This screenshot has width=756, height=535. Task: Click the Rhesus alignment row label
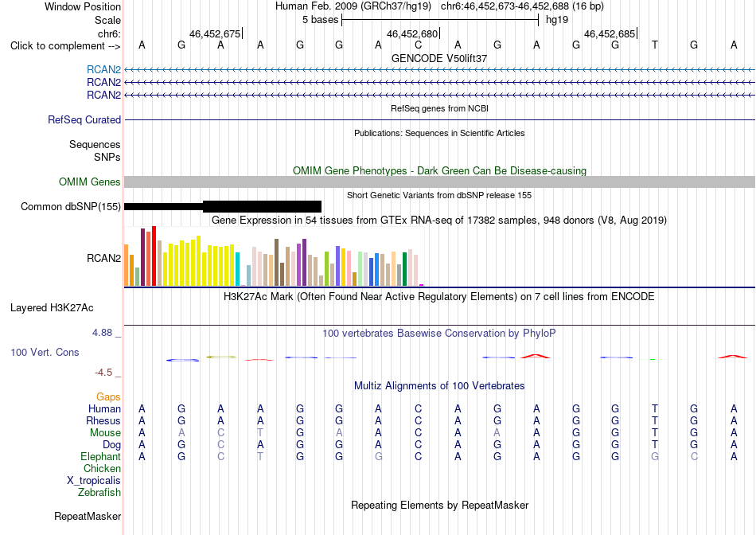[103, 420]
